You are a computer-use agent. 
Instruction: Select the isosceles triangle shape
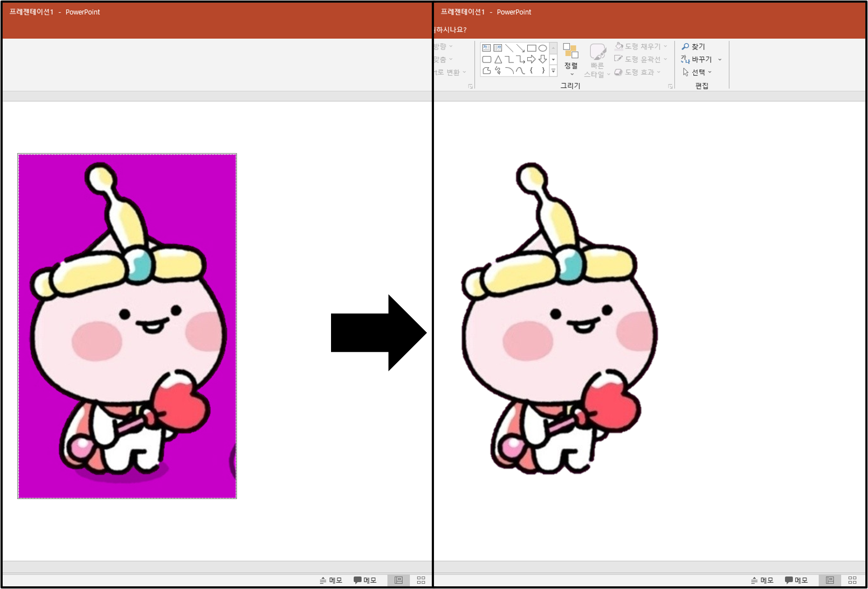point(498,59)
